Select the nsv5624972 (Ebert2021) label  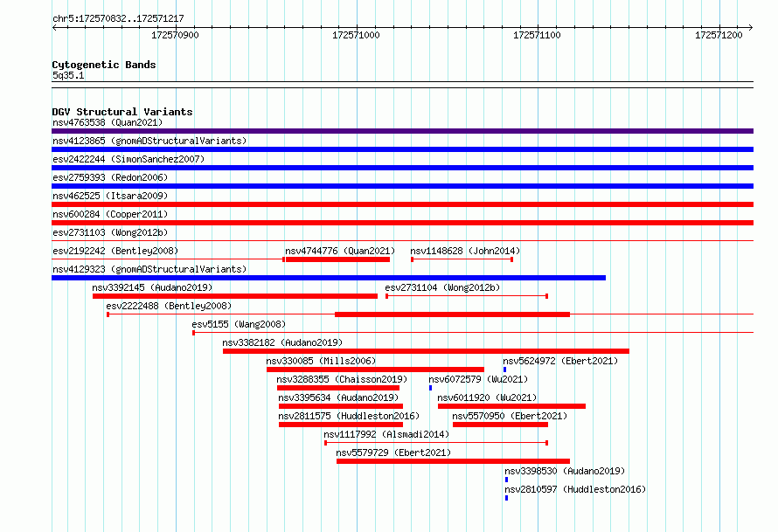[x=560, y=361]
